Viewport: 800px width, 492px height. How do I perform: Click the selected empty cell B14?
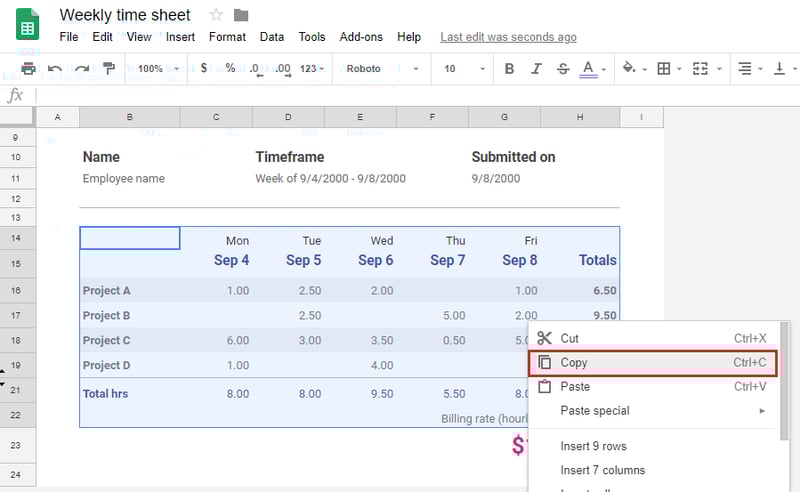coord(130,238)
